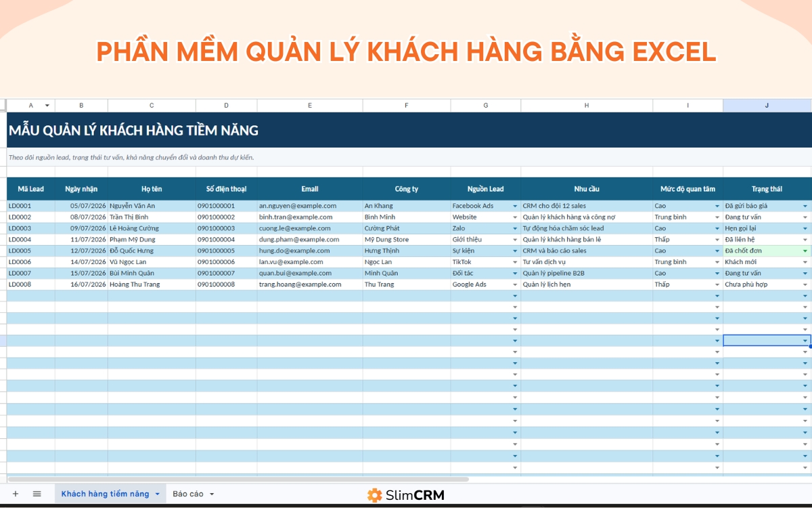Click the Công ty header cell
812x508 pixels.
pos(407,189)
